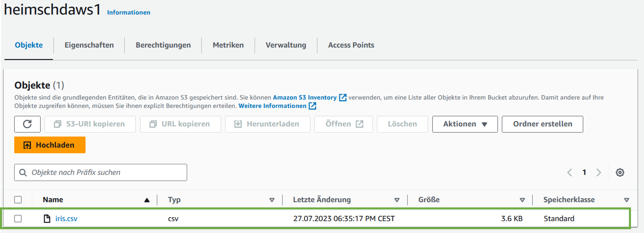This screenshot has height=233, width=644.
Task: Select the iris.csv row checkbox
Action: [x=18, y=219]
